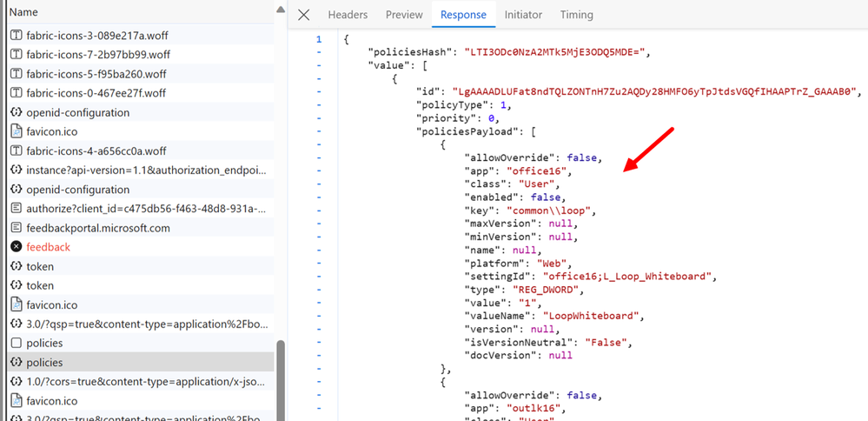Screen dimensions: 868x421
Task: Click the font icon beside fabric-icons-3-089e217a.woff
Action: 17,36
